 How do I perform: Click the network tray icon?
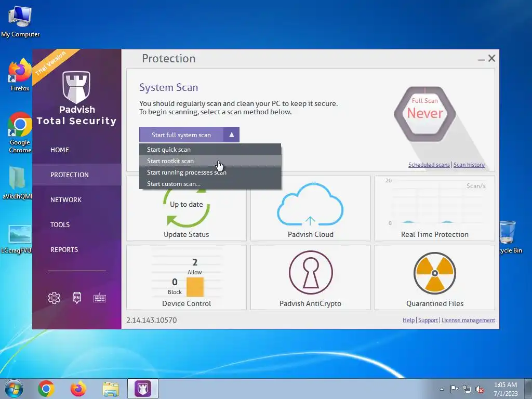tap(467, 389)
